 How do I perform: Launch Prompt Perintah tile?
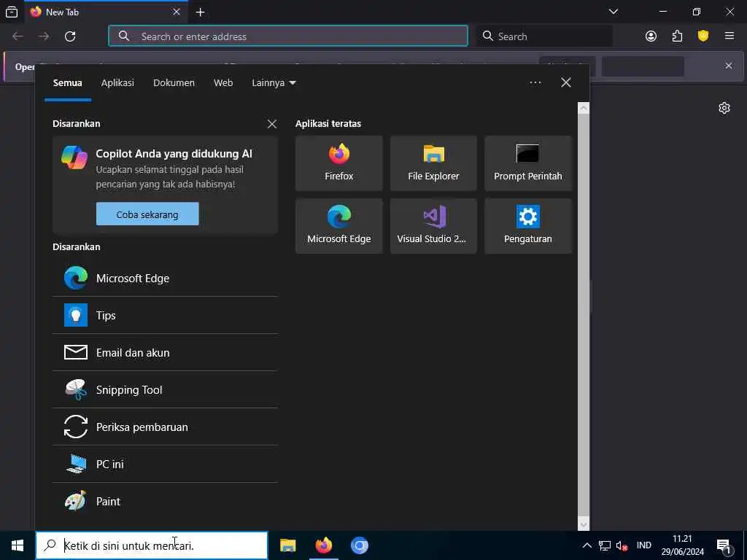coord(528,163)
